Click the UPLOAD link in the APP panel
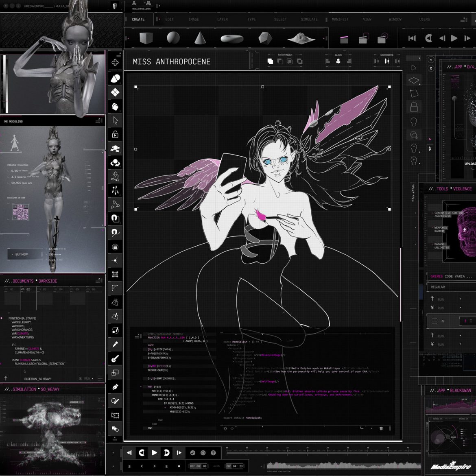Image resolution: width=476 pixels, height=476 pixels. pos(470,163)
